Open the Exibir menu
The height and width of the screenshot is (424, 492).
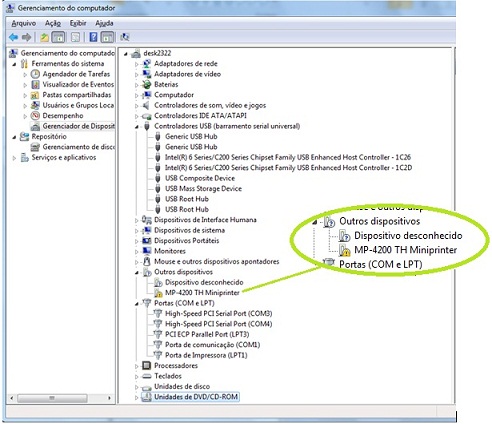tap(78, 23)
